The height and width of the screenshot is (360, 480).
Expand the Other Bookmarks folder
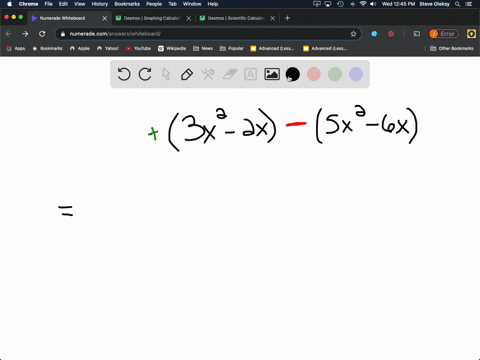point(452,48)
